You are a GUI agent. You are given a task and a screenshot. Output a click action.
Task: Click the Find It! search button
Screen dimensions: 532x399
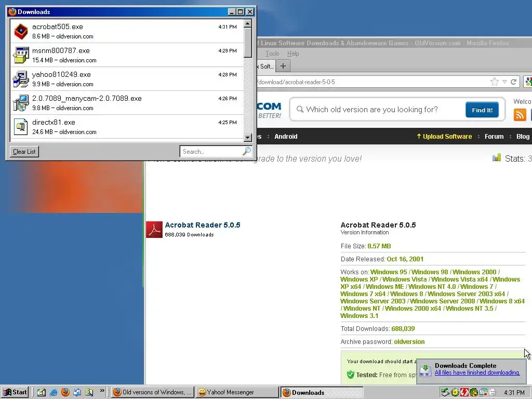click(x=482, y=110)
